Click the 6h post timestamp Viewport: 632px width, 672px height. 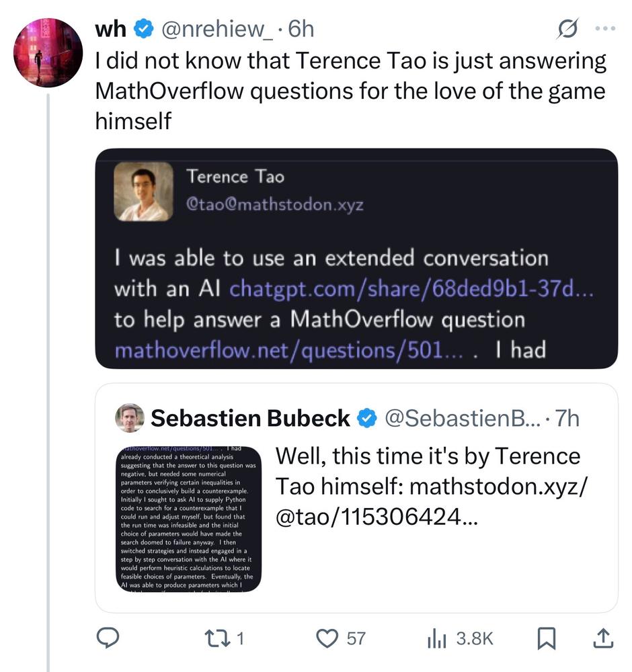pyautogui.click(x=301, y=30)
